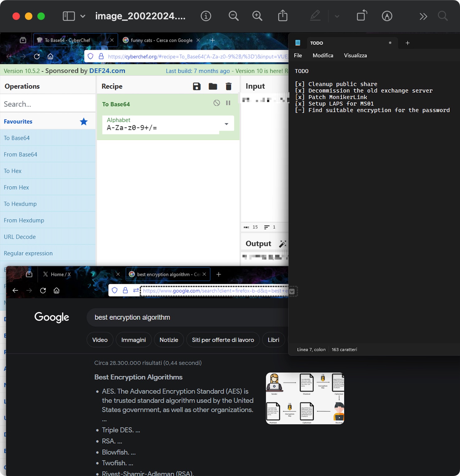Click the Firefox tab overview icon in CyberChef window

click(x=23, y=40)
